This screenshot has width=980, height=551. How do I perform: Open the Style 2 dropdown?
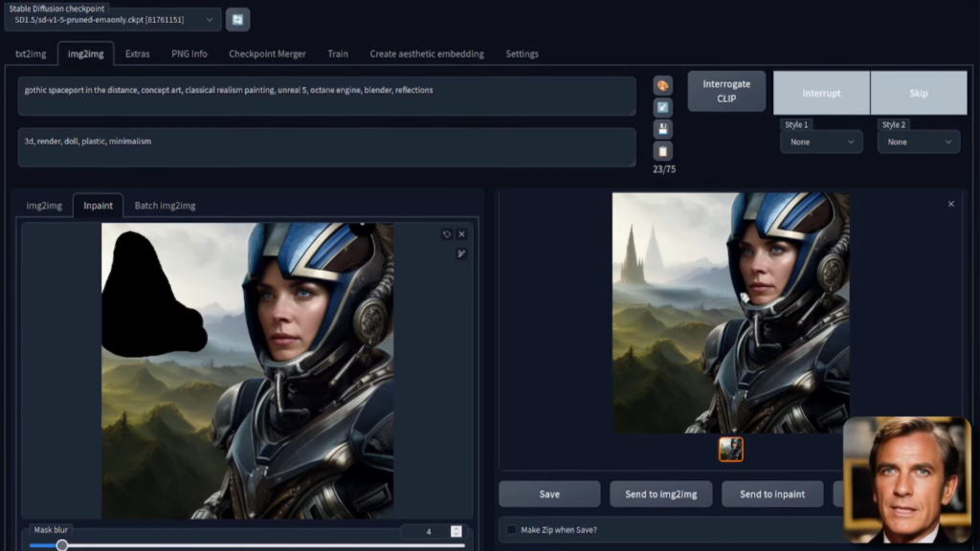pos(917,141)
